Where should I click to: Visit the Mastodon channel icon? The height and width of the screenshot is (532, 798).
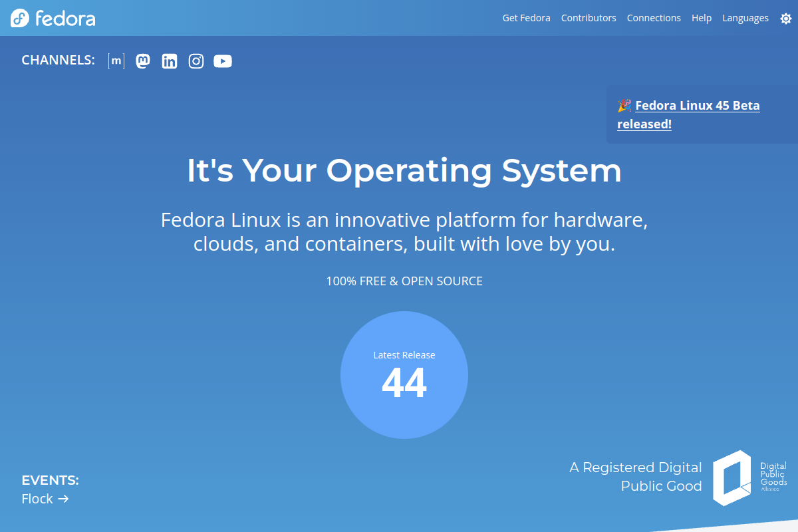point(143,61)
